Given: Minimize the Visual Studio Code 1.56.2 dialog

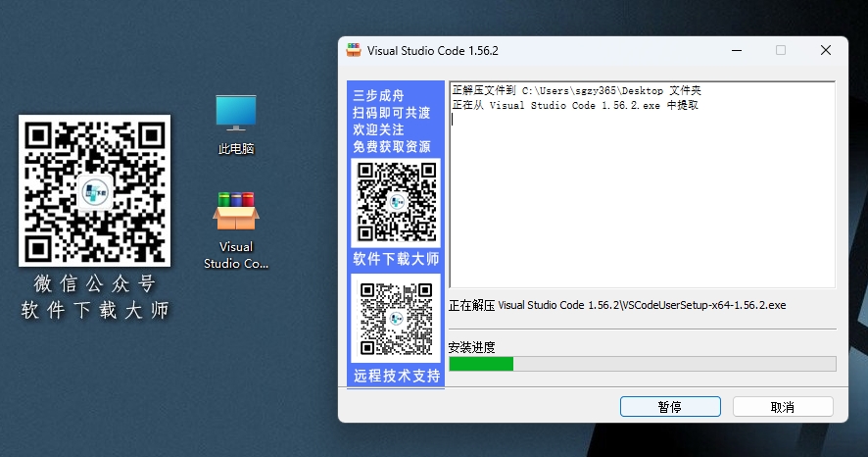Looking at the screenshot, I should 737,50.
